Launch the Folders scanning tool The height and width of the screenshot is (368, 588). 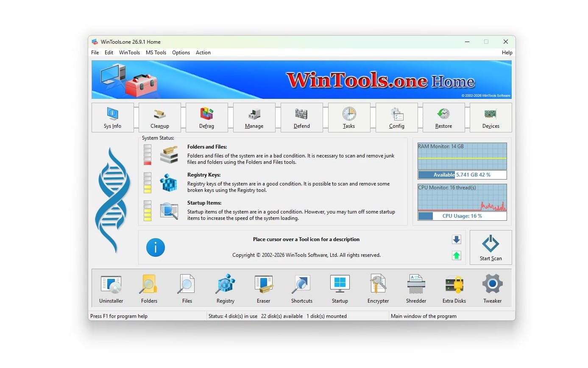pos(149,289)
